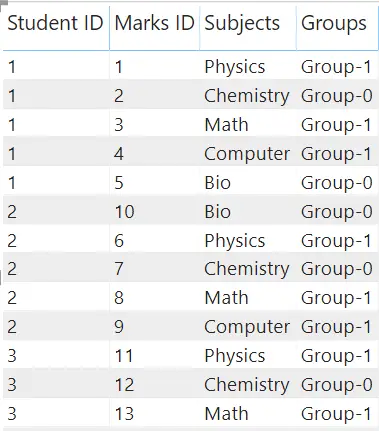
Task: Select the Groups column header
Action: [x=334, y=23]
